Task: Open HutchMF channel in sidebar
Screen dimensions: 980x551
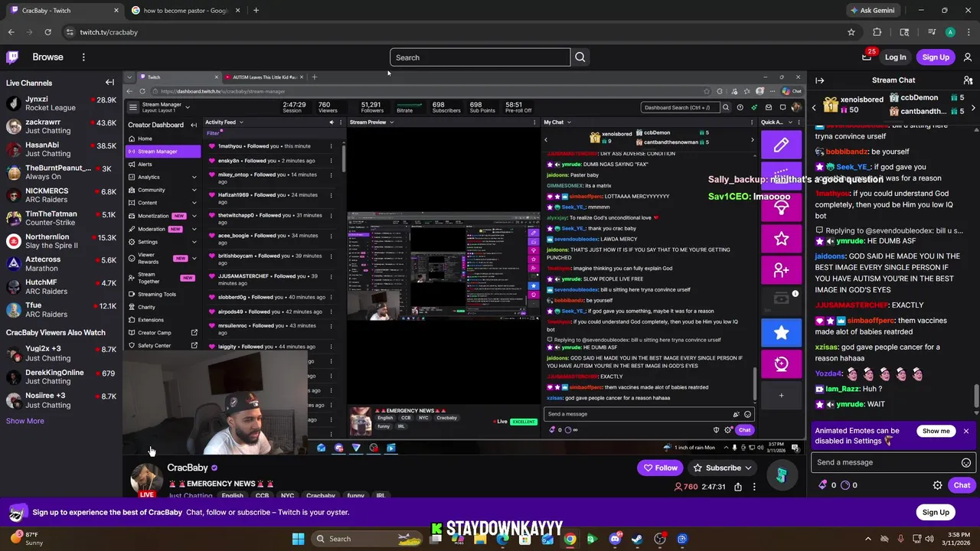Action: pos(61,286)
